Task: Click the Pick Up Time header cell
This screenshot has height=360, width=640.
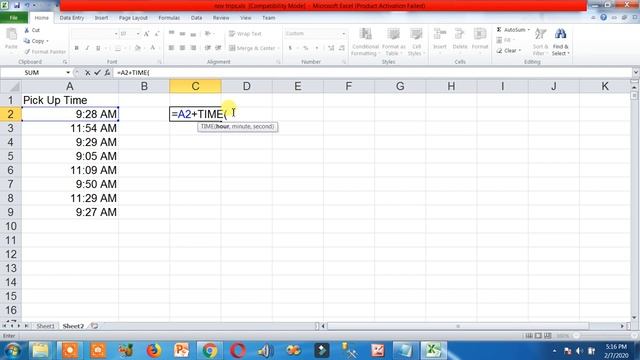Action: (70, 100)
